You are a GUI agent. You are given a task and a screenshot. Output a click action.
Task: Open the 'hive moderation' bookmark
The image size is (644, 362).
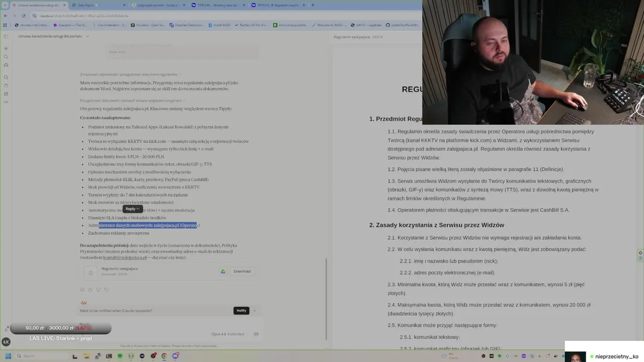coord(109,25)
